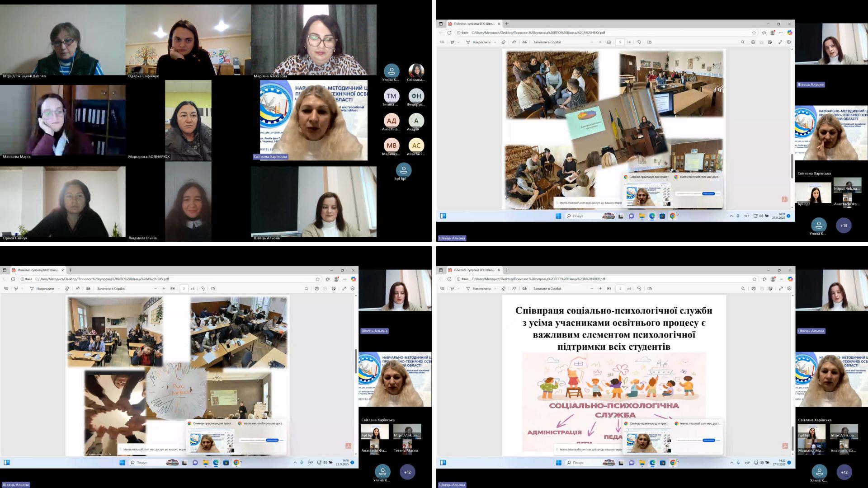Click Запитати в Copilot in page 6 viewer

click(x=547, y=288)
